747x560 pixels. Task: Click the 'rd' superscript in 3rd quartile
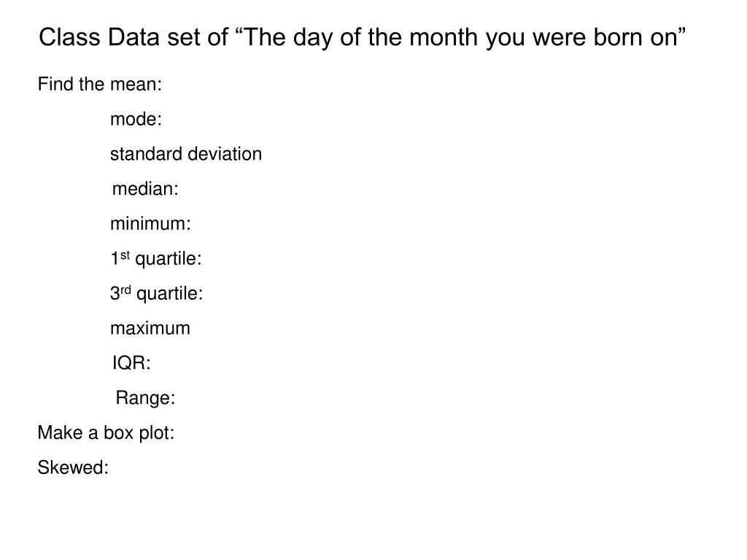125,290
